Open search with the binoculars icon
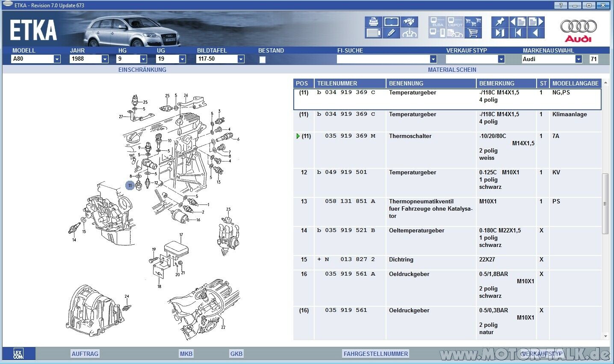 click(409, 22)
